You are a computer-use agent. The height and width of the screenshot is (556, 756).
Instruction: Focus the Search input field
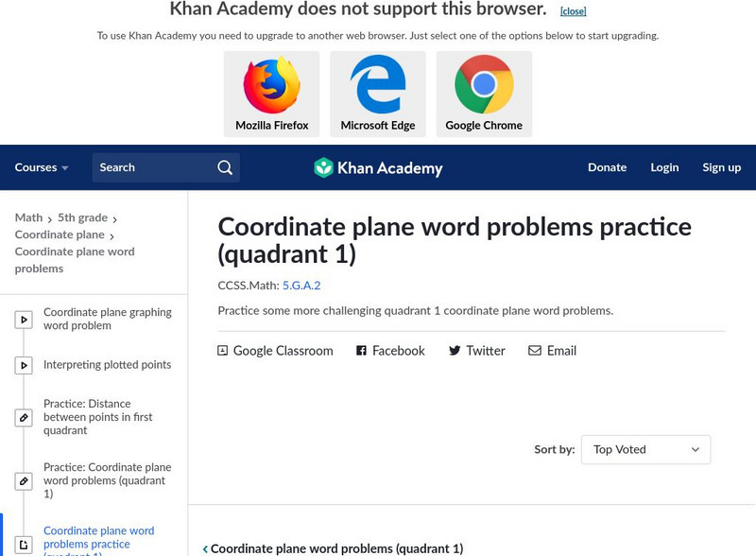click(151, 167)
